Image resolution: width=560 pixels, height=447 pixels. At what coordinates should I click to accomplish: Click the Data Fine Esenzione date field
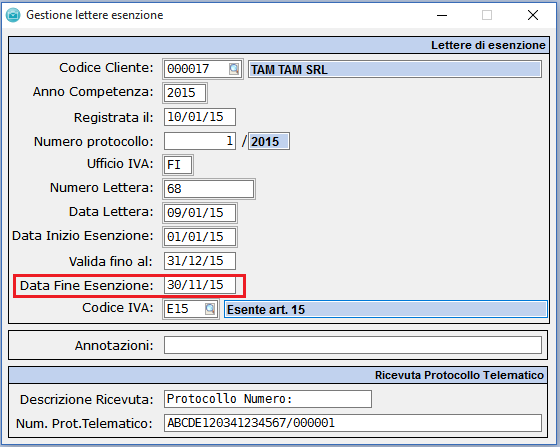tap(200, 285)
